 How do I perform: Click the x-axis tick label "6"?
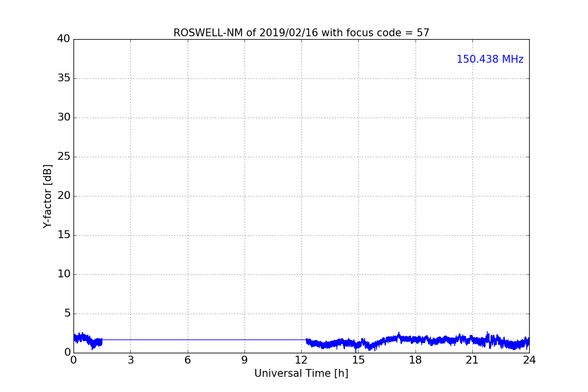(187, 360)
